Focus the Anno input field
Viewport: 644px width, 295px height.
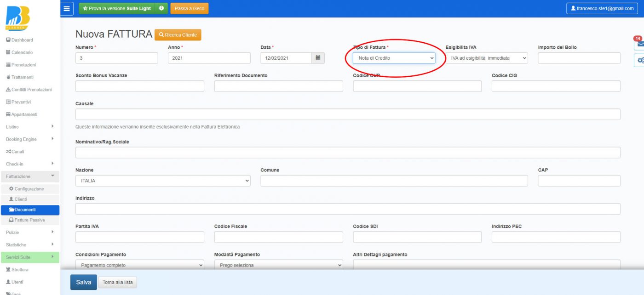pos(209,58)
